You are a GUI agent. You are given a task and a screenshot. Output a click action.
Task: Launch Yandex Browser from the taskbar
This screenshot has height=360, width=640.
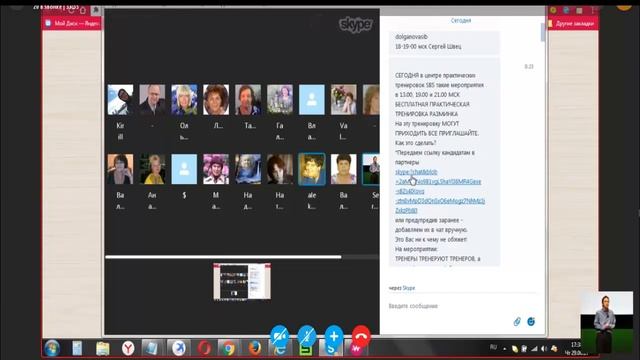point(128,349)
